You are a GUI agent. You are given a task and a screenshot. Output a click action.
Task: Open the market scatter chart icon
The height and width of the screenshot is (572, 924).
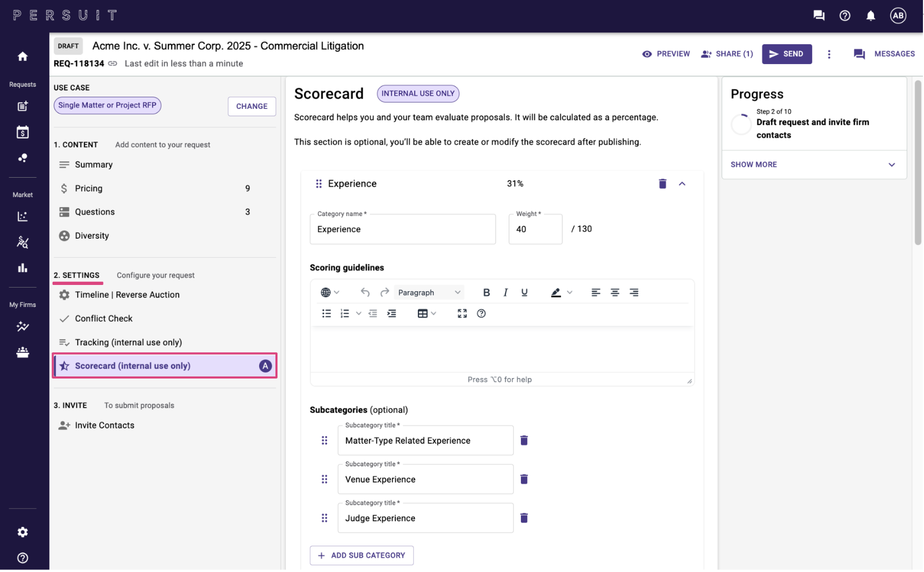click(x=23, y=216)
